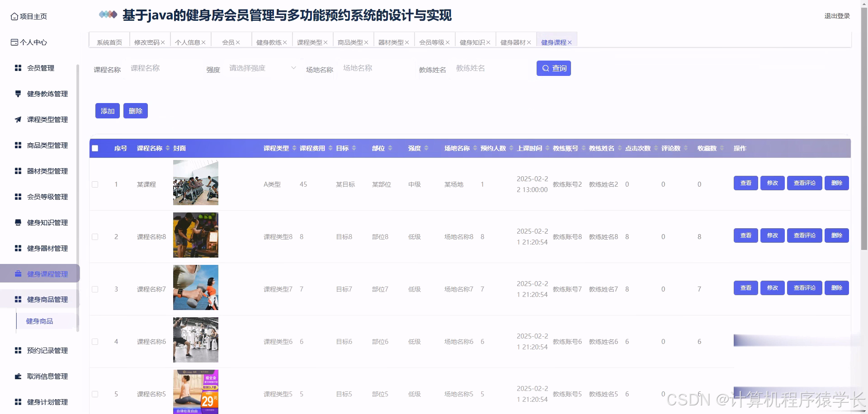Check the checkbox for row 1 某课程
The image size is (868, 414).
[x=95, y=184]
